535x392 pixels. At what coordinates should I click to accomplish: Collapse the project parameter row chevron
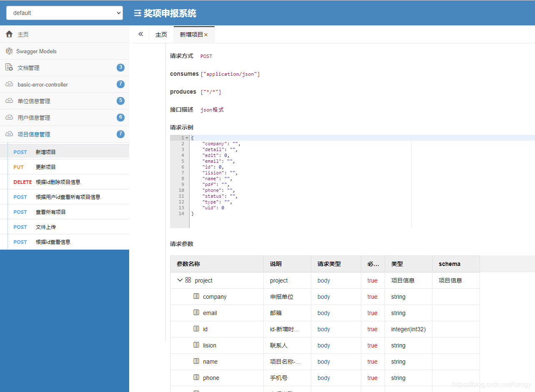[x=180, y=280]
